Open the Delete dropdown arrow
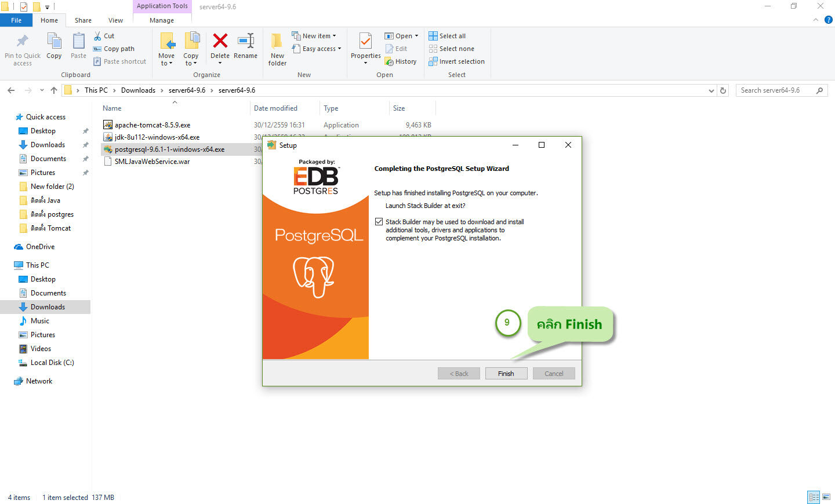Screen dimensions: 835x504 (x=220, y=63)
